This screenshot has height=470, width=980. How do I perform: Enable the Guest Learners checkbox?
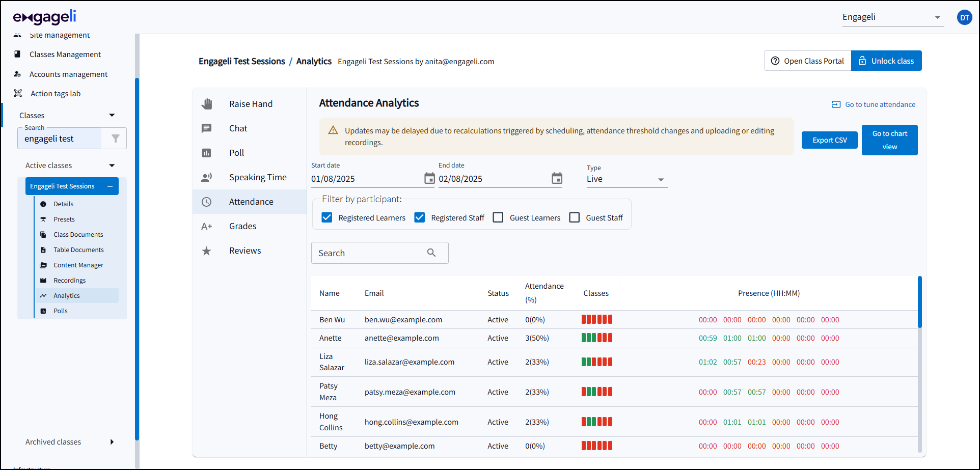(498, 217)
